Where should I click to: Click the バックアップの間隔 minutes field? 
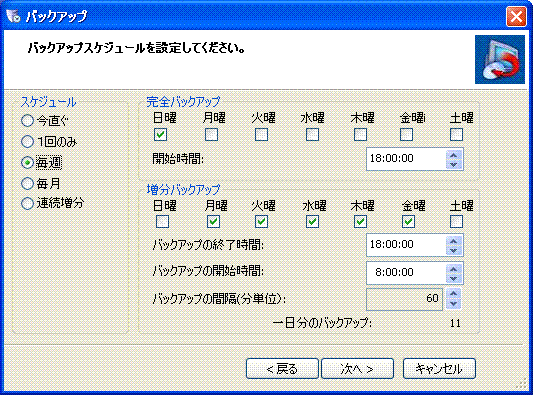(405, 299)
